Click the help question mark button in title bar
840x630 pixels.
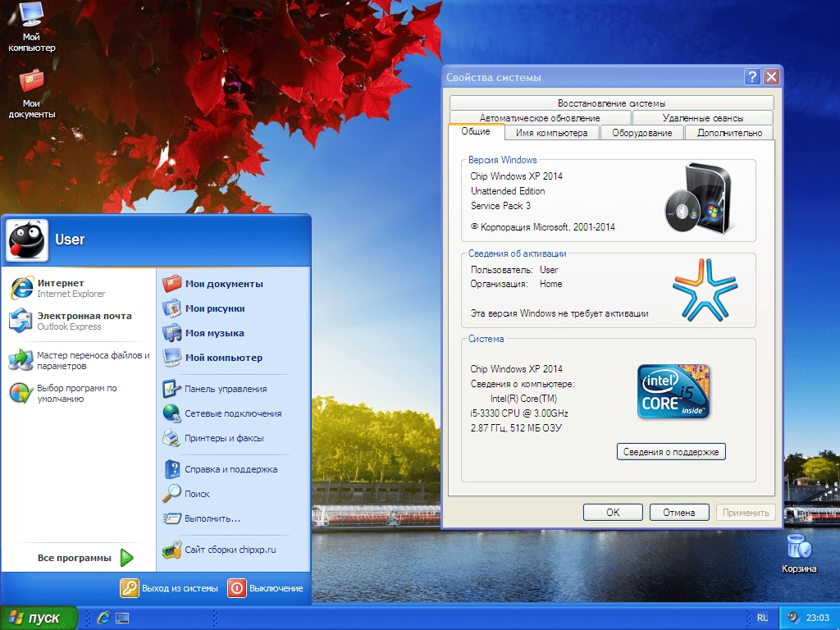(752, 77)
